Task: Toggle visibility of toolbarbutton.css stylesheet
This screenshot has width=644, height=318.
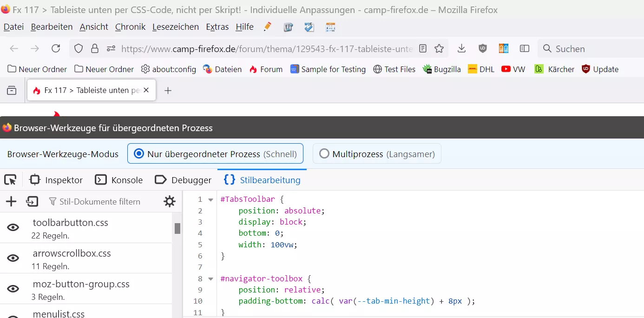Action: (x=13, y=227)
